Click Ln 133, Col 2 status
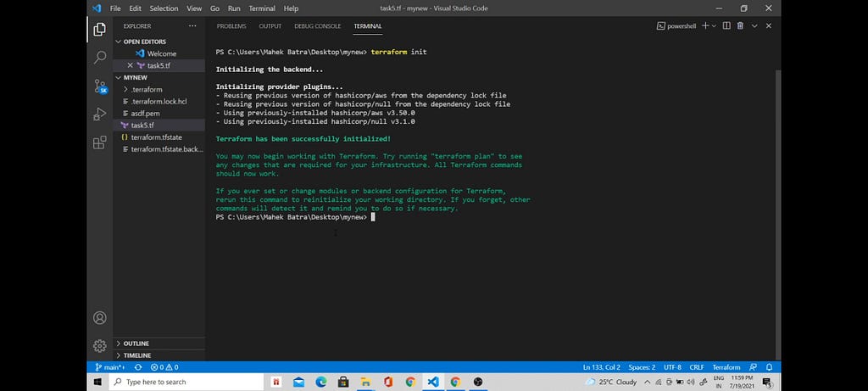Image resolution: width=868 pixels, height=391 pixels. [601, 367]
